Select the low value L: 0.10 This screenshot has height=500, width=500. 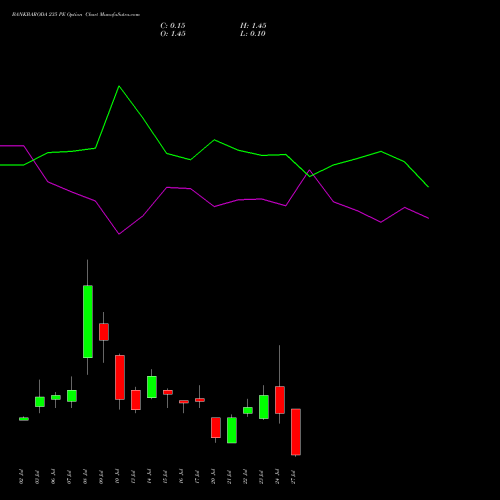click(x=253, y=34)
